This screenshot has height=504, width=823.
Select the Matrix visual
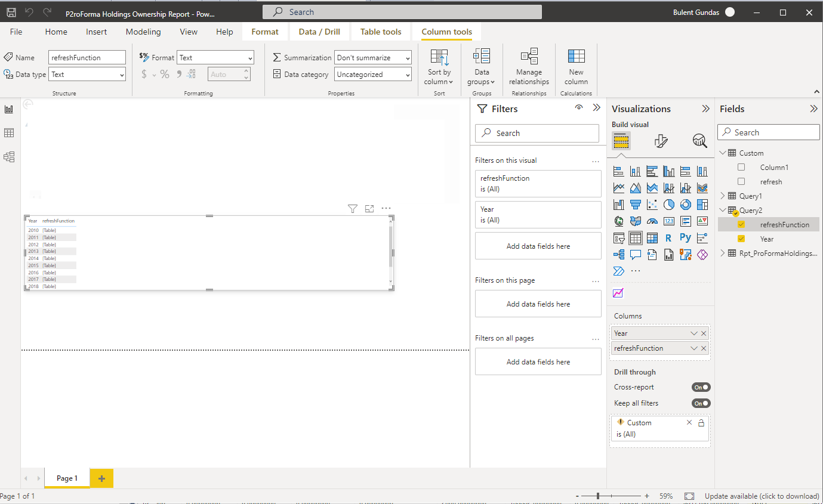(x=652, y=238)
